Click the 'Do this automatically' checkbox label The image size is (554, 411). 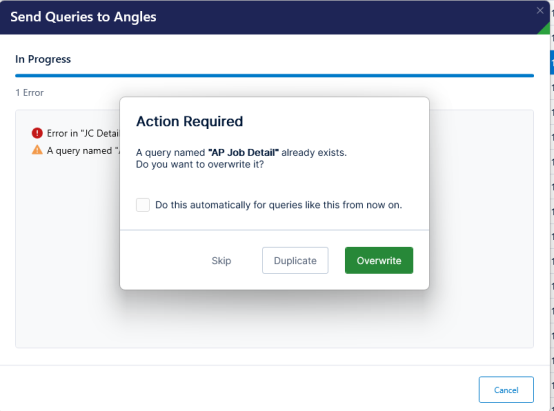278,205
